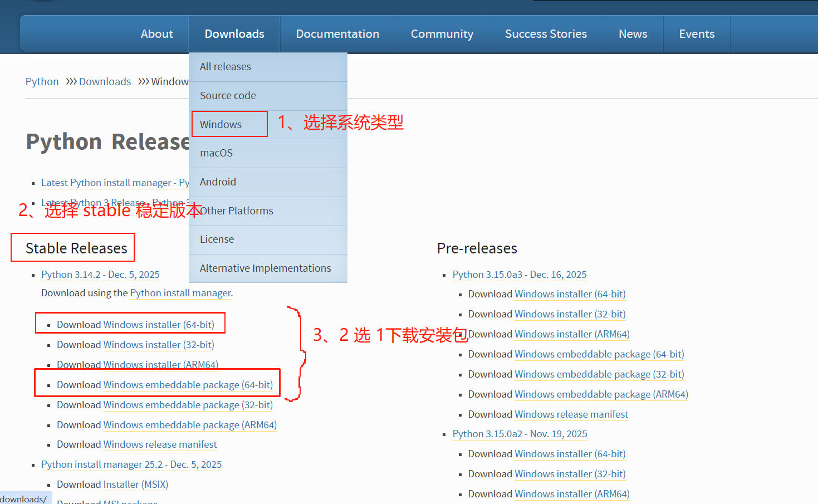Click the Downloads breadcrumb link
This screenshot has height=504, width=818.
[x=105, y=81]
